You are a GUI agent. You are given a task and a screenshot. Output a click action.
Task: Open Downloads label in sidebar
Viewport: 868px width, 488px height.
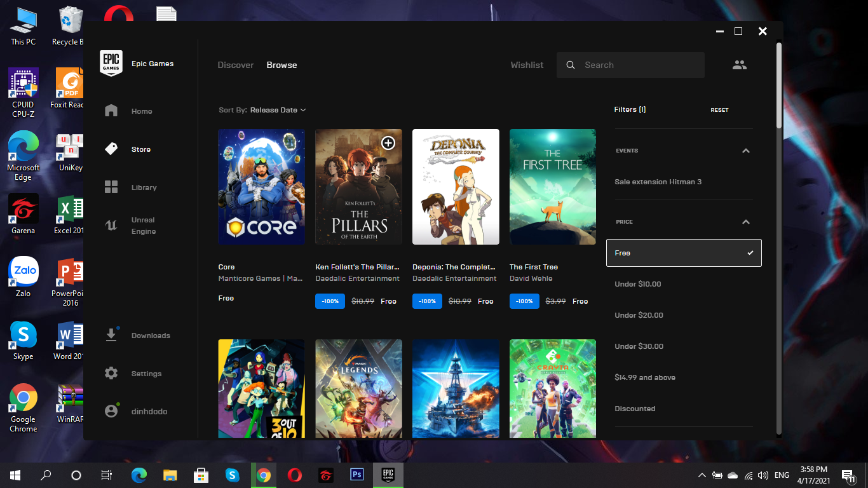tap(151, 335)
